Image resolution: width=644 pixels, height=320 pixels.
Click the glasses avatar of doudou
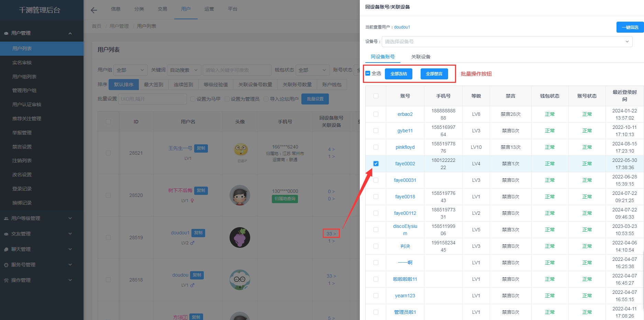point(240,280)
